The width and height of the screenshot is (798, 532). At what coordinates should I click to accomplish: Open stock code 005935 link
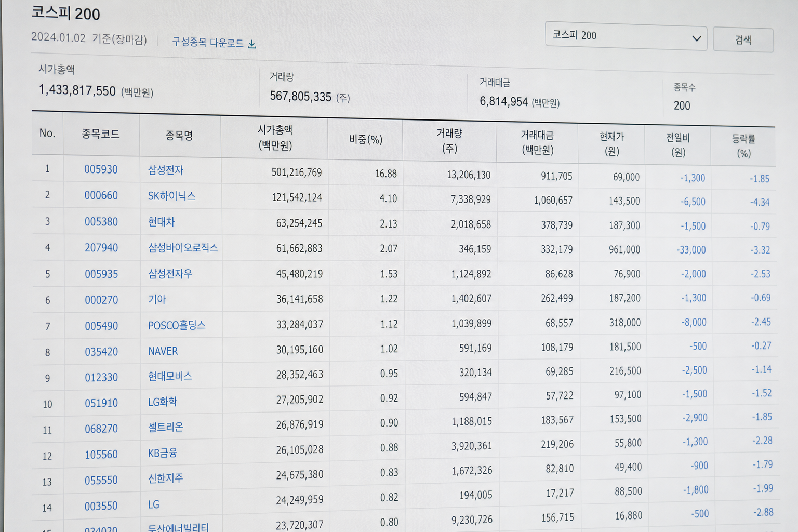pos(101,274)
